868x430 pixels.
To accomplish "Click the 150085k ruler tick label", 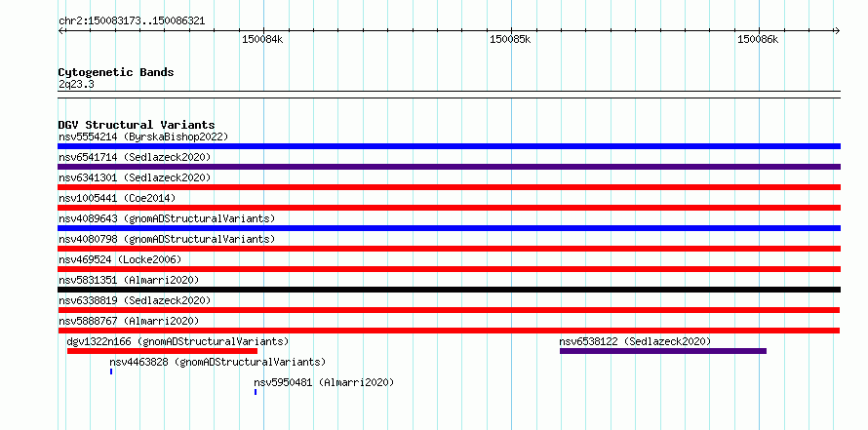I will pyautogui.click(x=510, y=39).
